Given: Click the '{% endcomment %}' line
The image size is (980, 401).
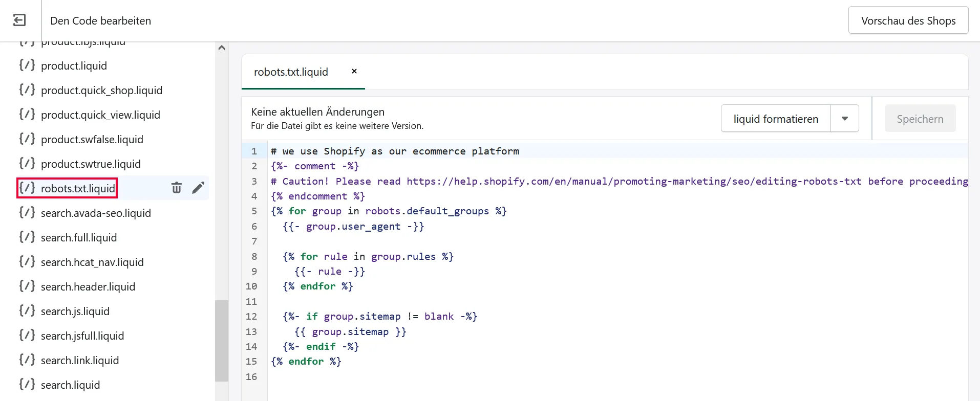Looking at the screenshot, I should click(318, 196).
